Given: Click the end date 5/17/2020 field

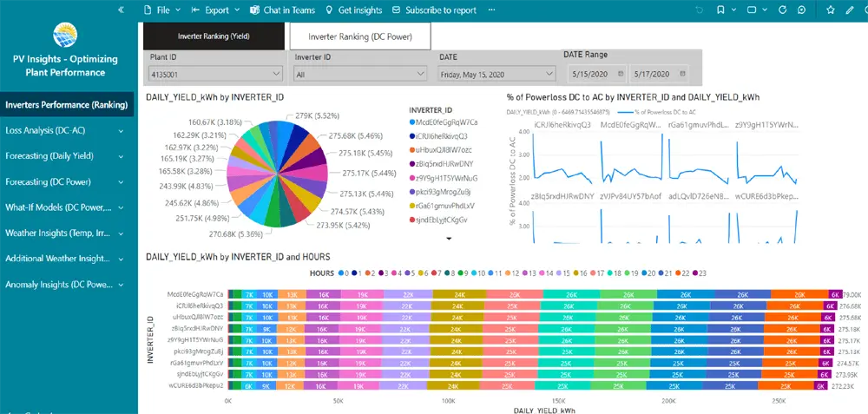Looking at the screenshot, I should click(x=651, y=74).
